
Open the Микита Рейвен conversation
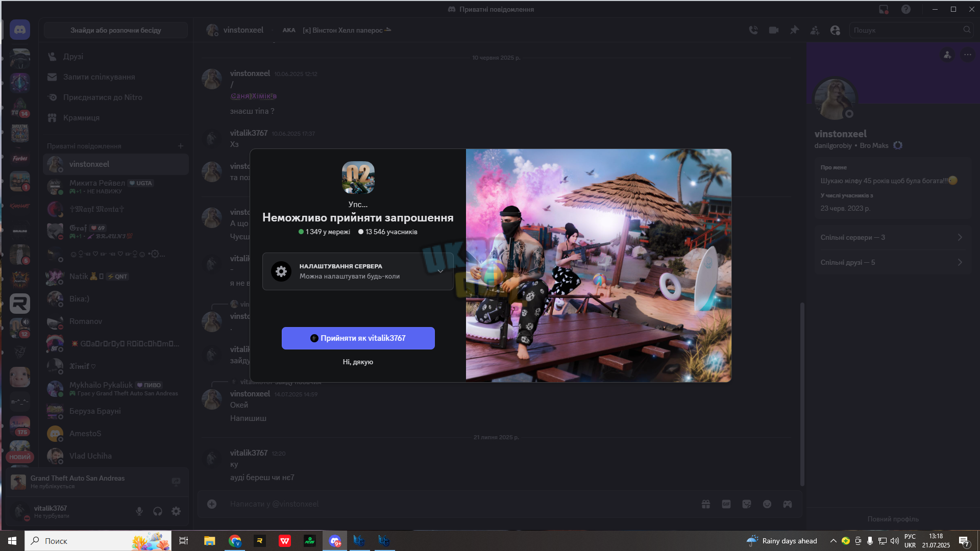click(x=116, y=187)
